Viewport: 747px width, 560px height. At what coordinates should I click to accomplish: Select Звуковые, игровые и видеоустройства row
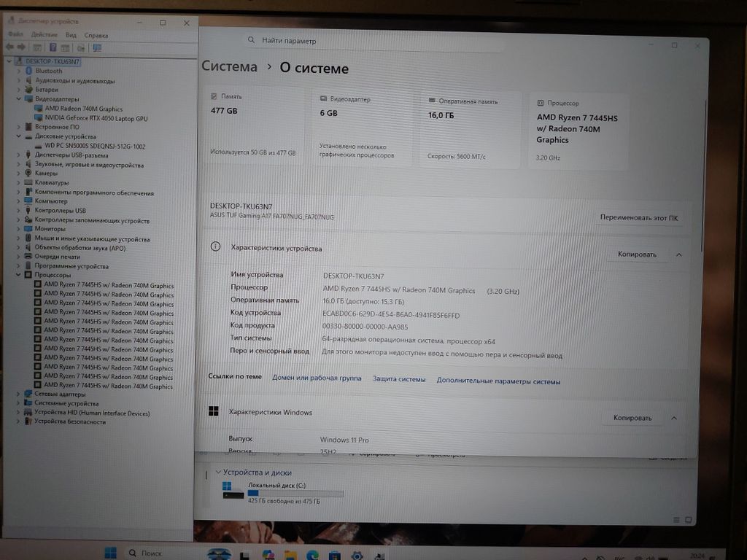click(x=89, y=165)
